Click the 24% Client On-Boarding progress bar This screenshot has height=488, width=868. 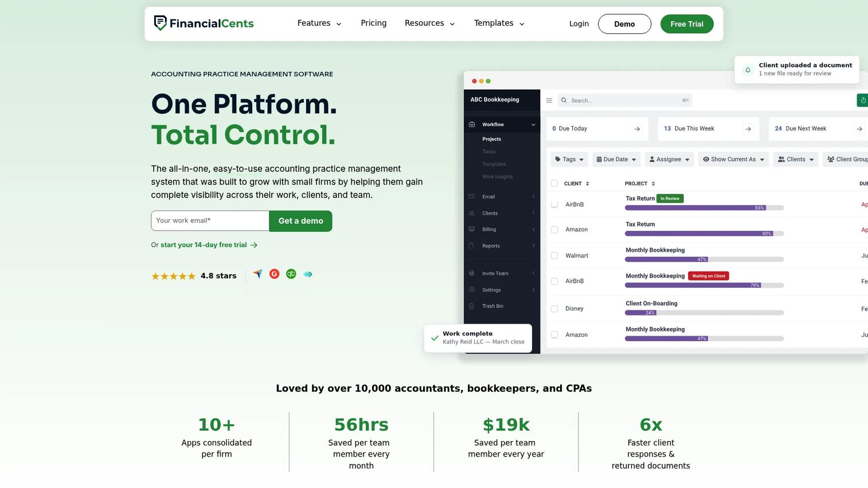704,313
